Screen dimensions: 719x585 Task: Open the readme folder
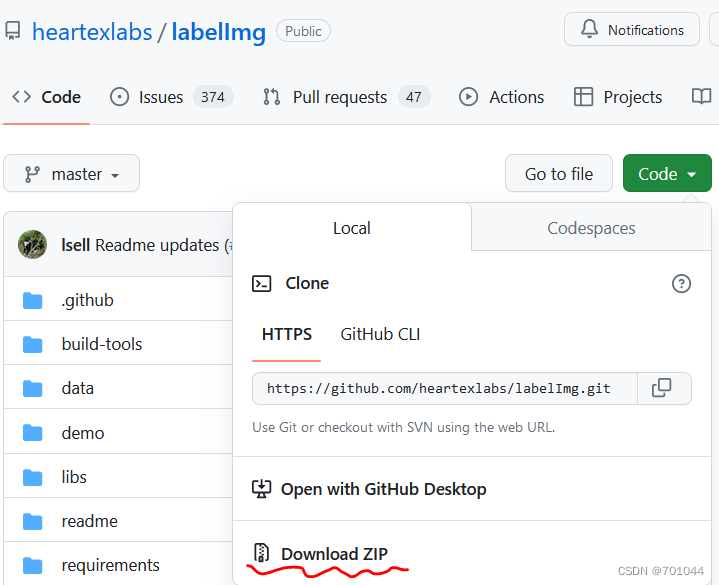pos(89,521)
